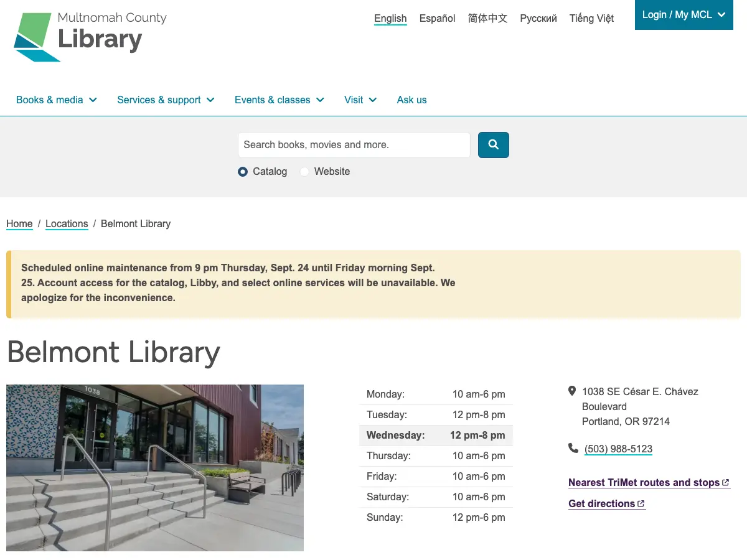
Task: Click external link icon after Get directions
Action: [x=641, y=504]
